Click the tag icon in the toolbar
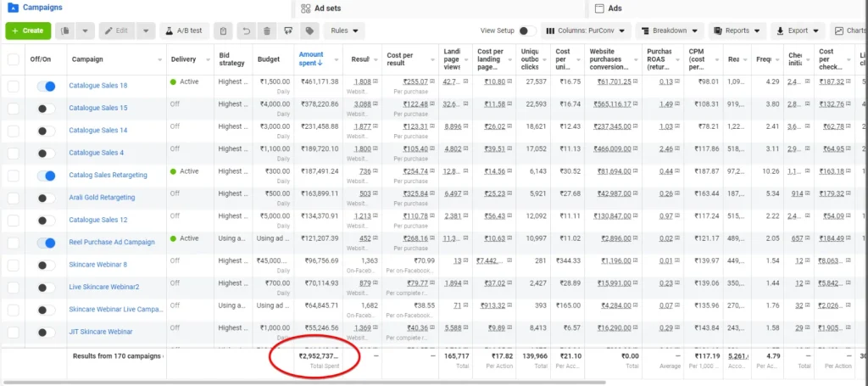 (x=310, y=31)
